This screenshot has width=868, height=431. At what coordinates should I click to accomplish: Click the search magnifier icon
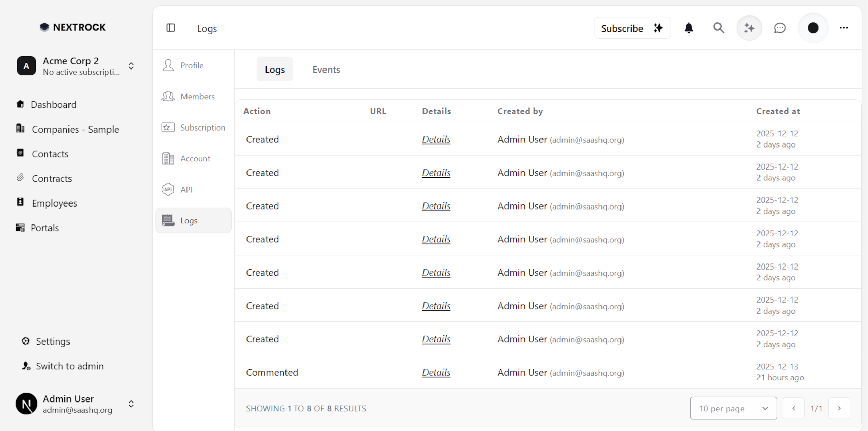[718, 28]
